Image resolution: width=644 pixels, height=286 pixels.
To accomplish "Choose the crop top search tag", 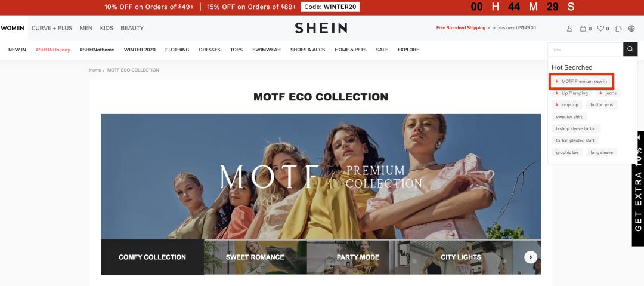I will coord(567,105).
